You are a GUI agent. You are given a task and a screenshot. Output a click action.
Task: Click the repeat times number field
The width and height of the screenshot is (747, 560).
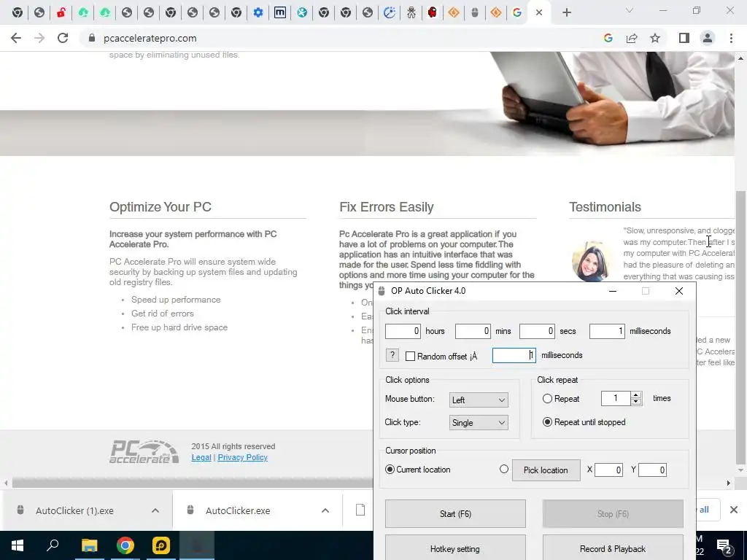point(616,399)
